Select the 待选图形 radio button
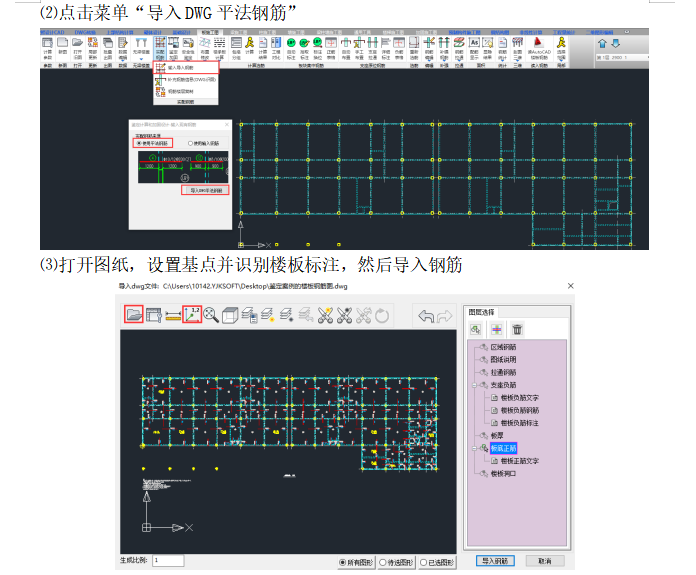Screen dimensions: 696x575 click(x=397, y=563)
